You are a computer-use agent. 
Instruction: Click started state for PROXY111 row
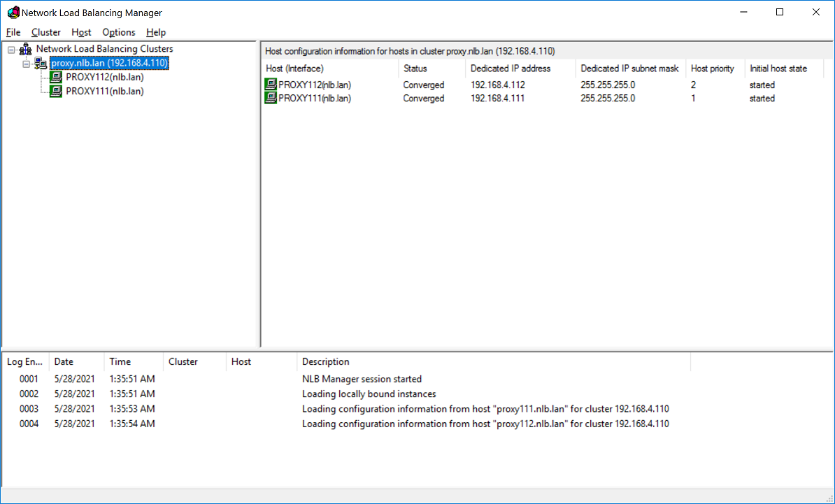[762, 99]
